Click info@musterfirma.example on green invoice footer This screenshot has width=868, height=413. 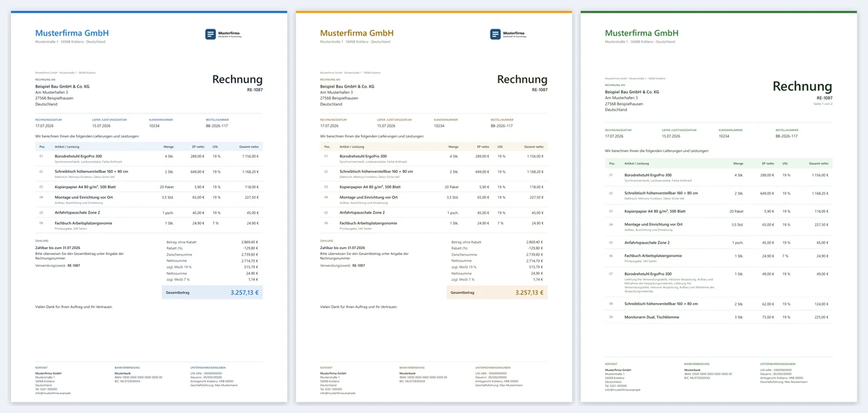623,390
